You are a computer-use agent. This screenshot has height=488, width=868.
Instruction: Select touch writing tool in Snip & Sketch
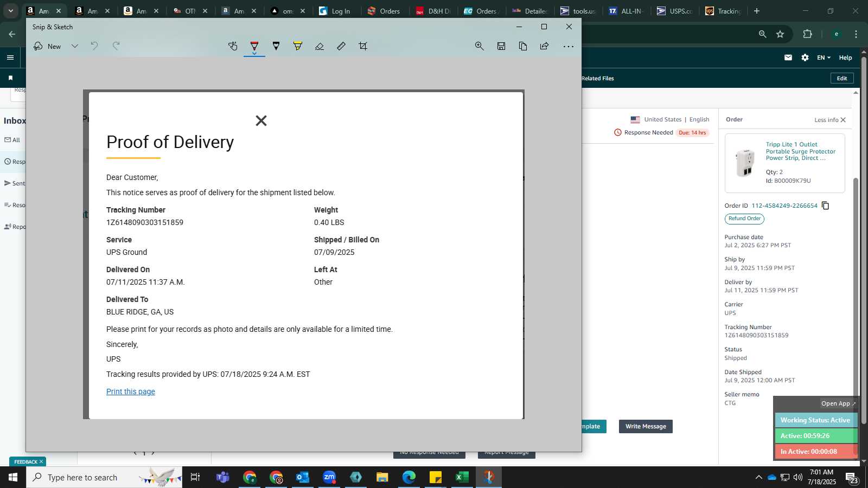pos(233,46)
